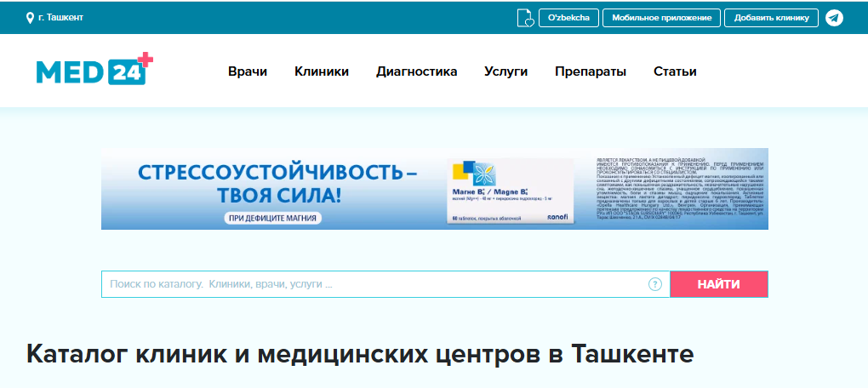The image size is (868, 388).
Task: Click ПРИ ДЕФИЦИТЕ МАГНИЯ label in banner
Action: point(273,218)
